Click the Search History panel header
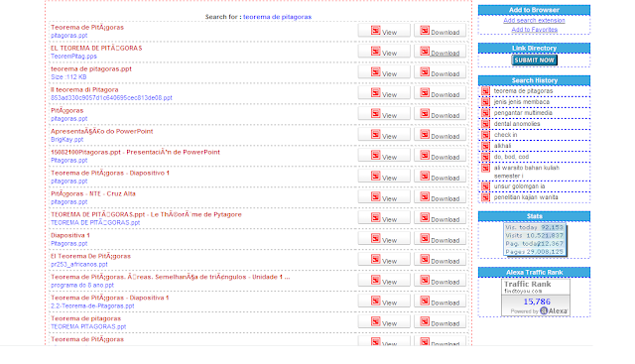The width and height of the screenshot is (635, 364). 534,80
